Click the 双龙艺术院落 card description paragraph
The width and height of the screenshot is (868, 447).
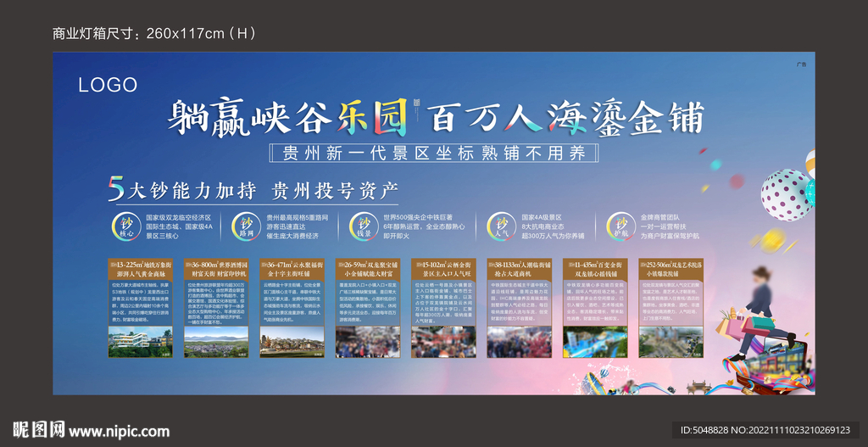671,303
